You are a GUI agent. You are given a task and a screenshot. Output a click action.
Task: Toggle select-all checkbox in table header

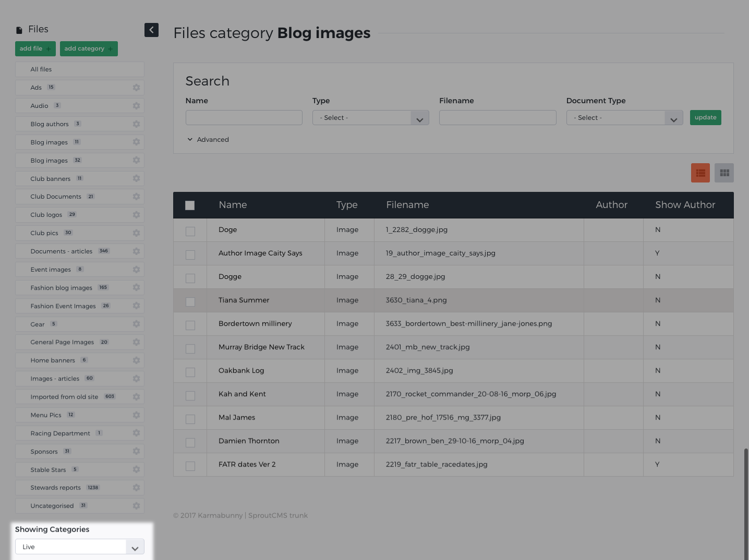point(190,205)
